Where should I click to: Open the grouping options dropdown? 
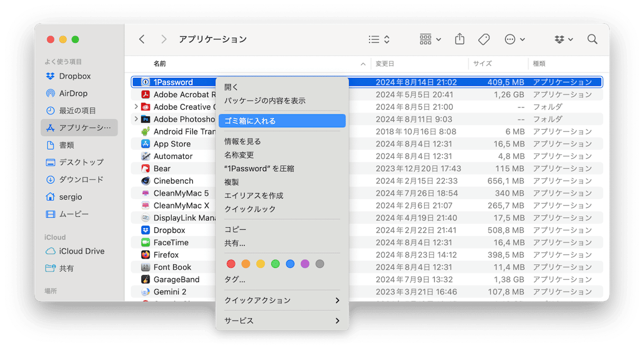(x=430, y=39)
